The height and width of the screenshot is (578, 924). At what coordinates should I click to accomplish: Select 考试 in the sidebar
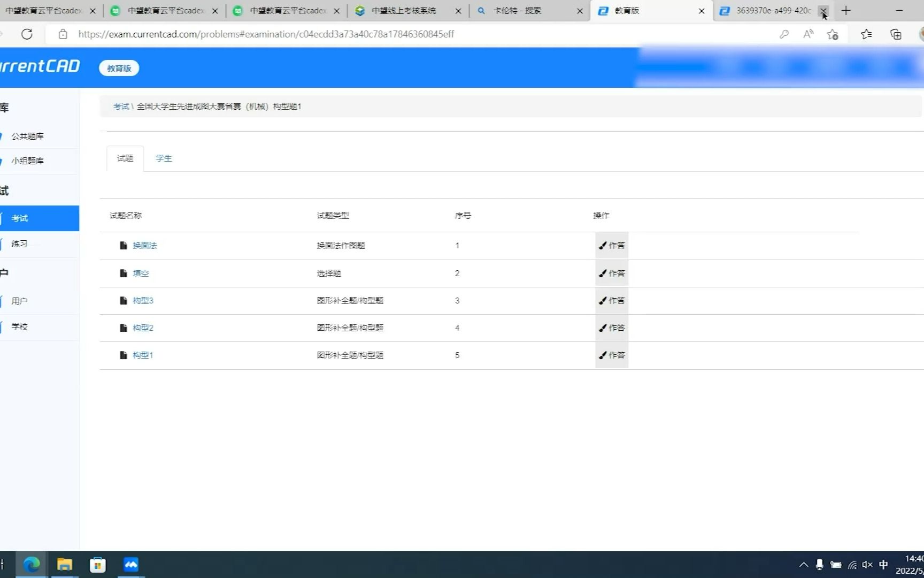click(40, 218)
